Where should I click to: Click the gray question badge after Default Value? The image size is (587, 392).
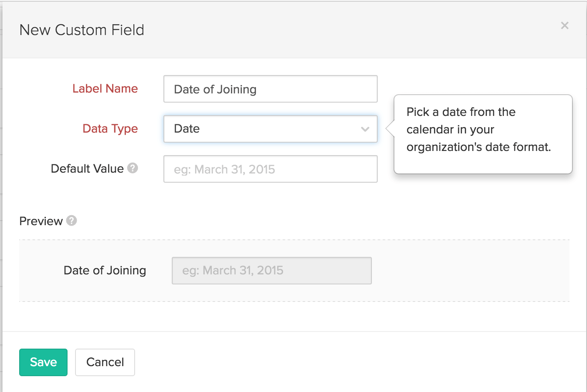pyautogui.click(x=132, y=168)
